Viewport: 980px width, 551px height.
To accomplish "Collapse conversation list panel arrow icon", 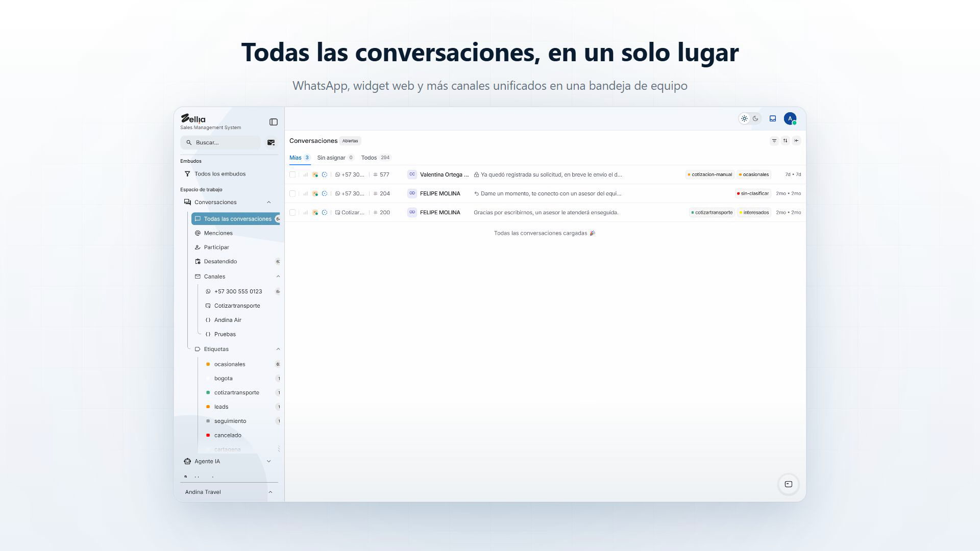I will click(x=796, y=141).
